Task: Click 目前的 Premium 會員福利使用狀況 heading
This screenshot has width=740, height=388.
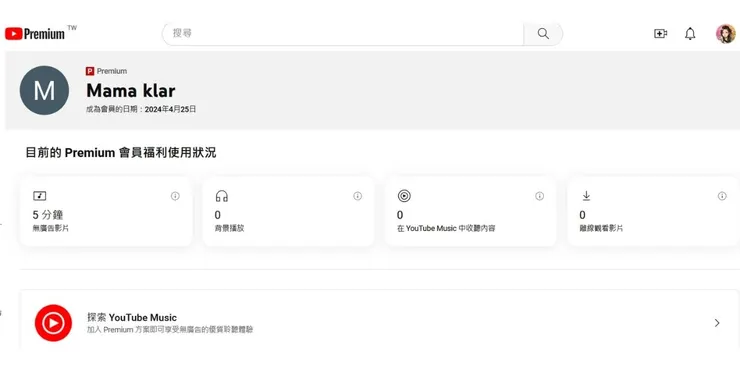Action: pos(121,152)
